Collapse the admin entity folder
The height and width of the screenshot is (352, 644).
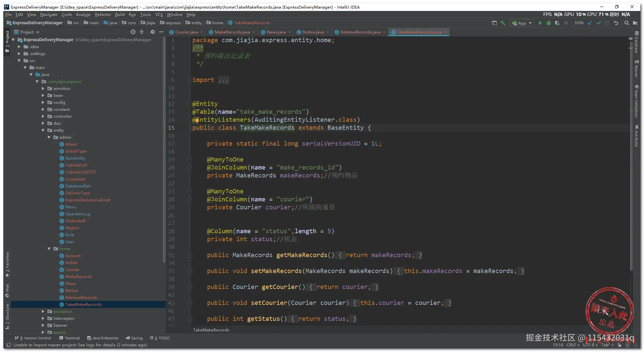[49, 137]
